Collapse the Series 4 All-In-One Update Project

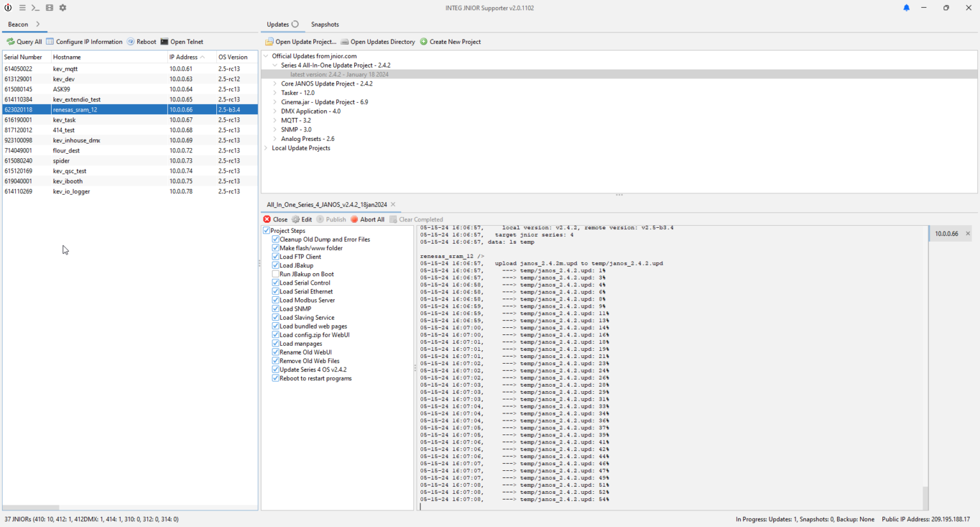tap(275, 65)
